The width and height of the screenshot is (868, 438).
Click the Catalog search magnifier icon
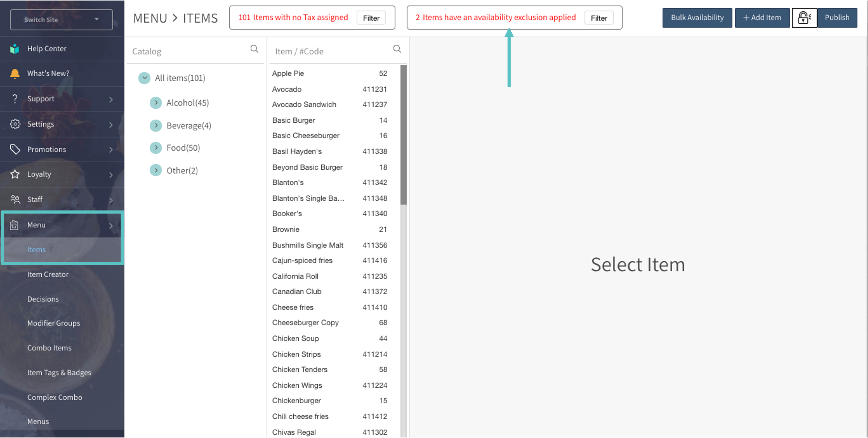(x=254, y=49)
